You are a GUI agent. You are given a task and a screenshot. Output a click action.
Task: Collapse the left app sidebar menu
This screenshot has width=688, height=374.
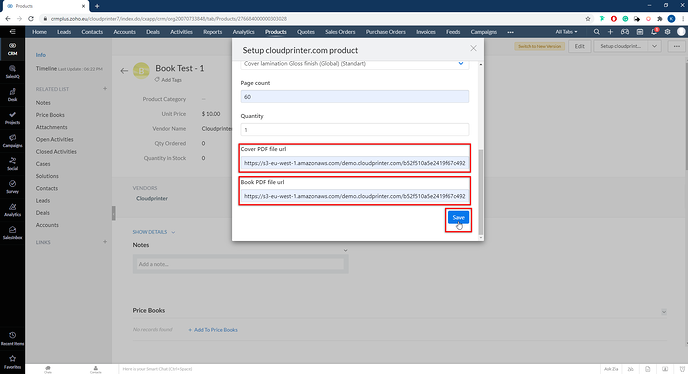12,32
